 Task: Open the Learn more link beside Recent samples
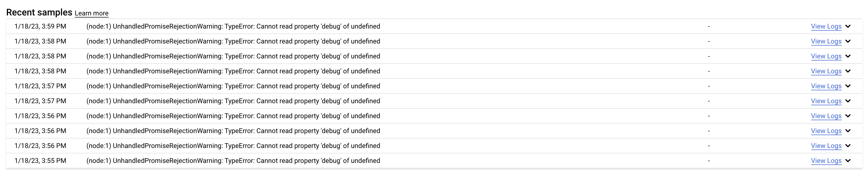click(x=91, y=13)
